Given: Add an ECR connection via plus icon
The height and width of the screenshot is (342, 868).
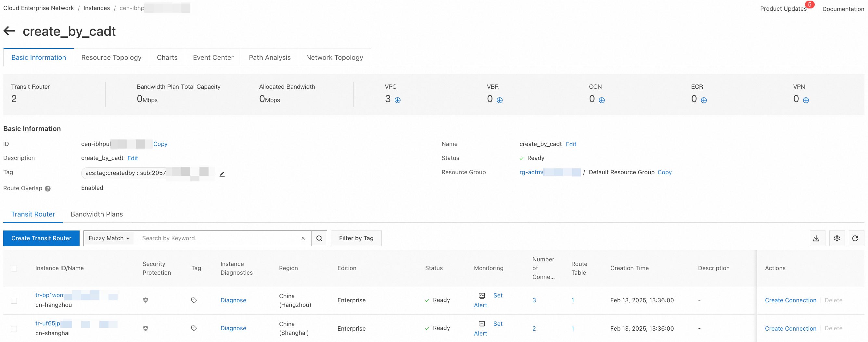Looking at the screenshot, I should (x=704, y=100).
